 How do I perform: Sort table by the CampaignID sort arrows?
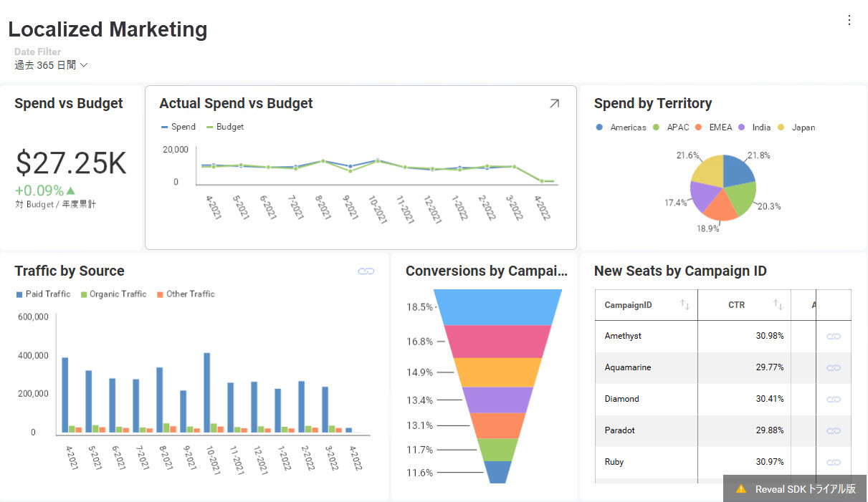coord(685,305)
